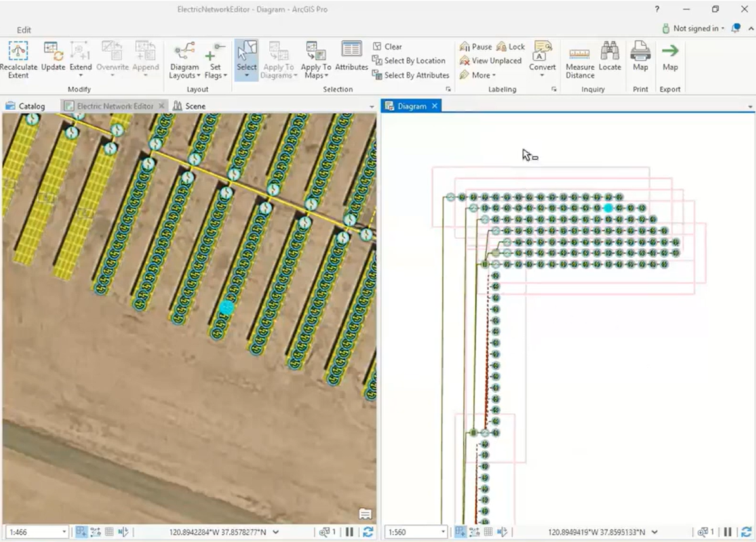This screenshot has height=542, width=756.
Task: Toggle Lock labels
Action: (x=511, y=47)
